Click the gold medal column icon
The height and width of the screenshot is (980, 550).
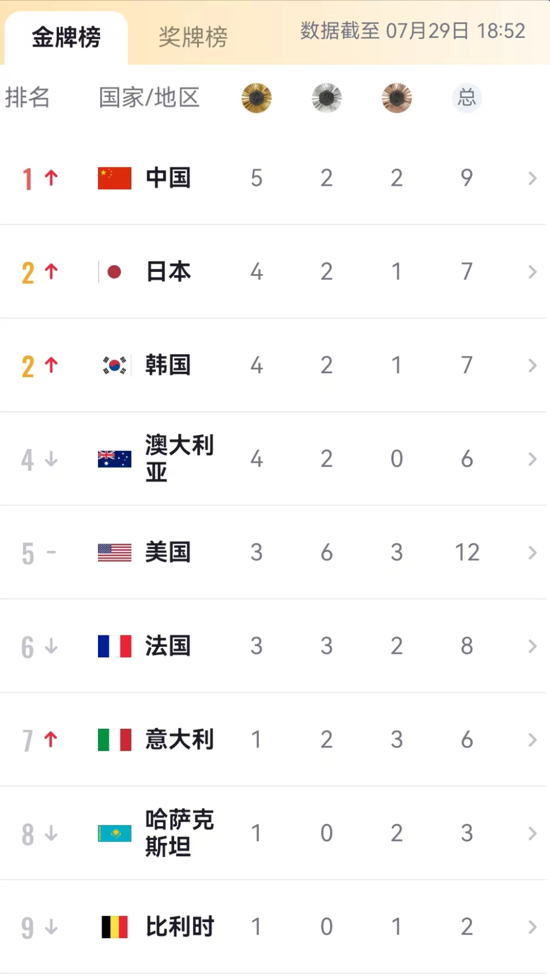click(257, 98)
